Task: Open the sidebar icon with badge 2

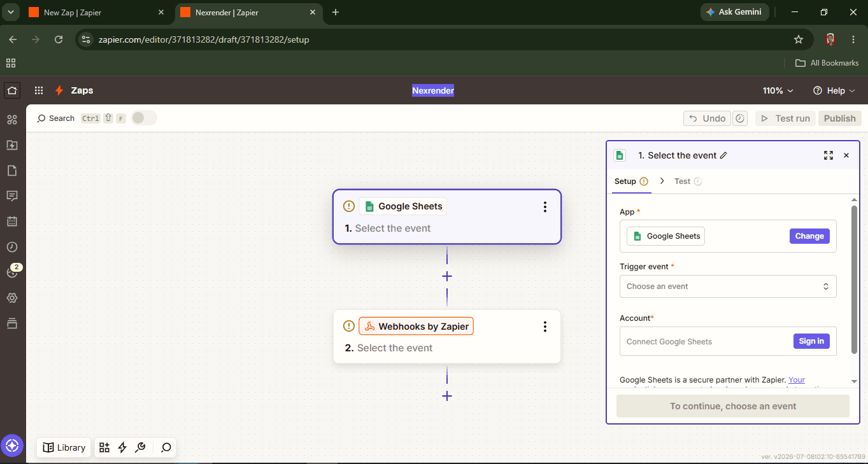Action: [11, 272]
